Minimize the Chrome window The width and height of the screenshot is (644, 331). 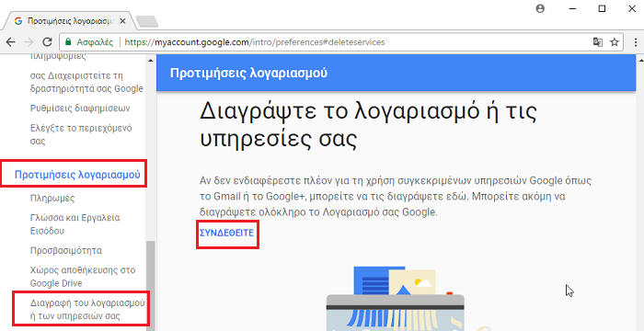point(571,8)
